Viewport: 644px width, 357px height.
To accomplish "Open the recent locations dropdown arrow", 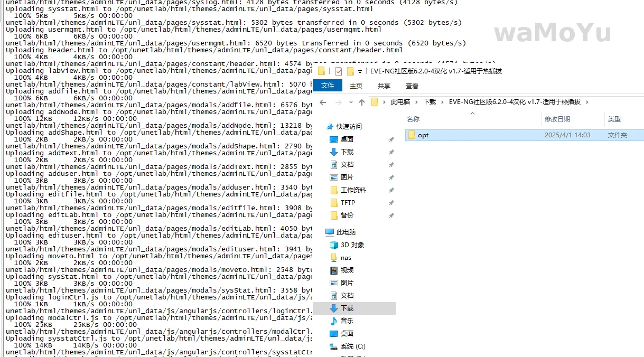I will tap(350, 102).
